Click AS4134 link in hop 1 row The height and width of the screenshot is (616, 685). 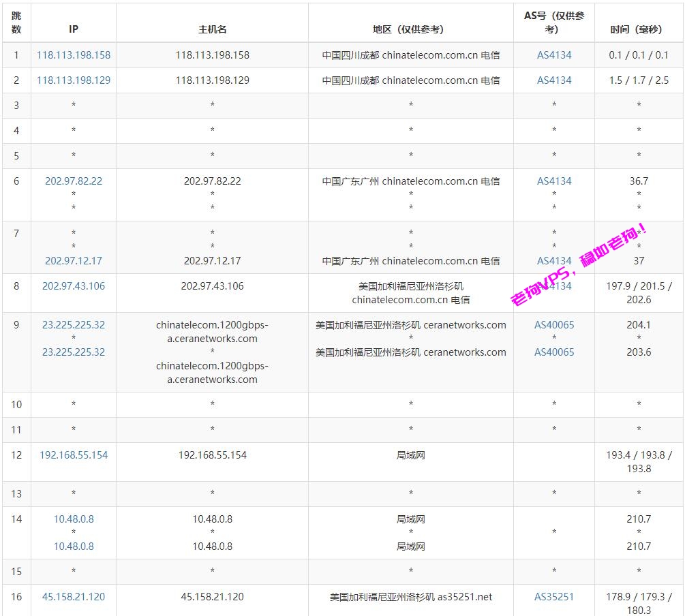554,55
